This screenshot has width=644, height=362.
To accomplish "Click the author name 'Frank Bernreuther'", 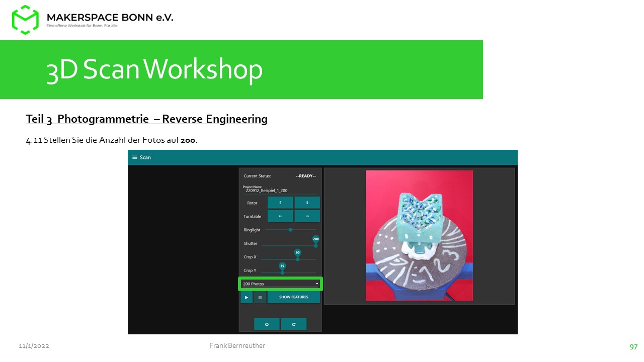I will [x=237, y=345].
